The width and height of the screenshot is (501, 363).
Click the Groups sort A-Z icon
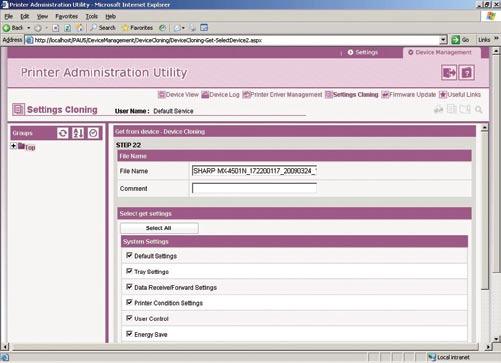pyautogui.click(x=78, y=133)
